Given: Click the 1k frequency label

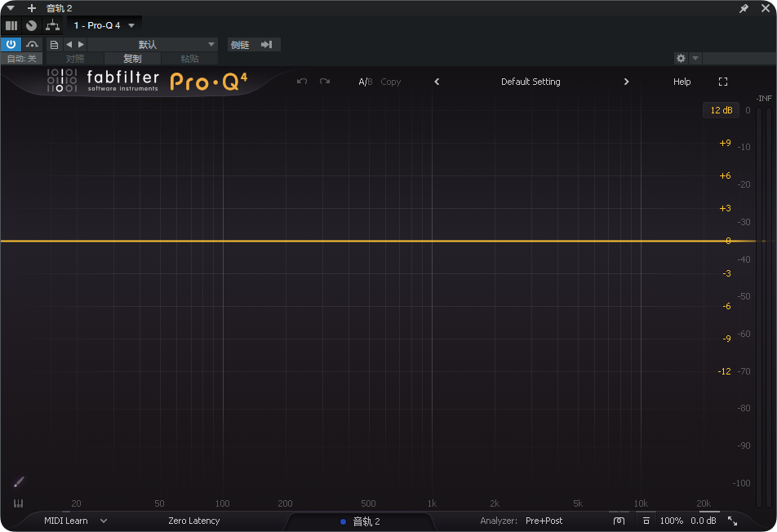Looking at the screenshot, I should pos(432,503).
